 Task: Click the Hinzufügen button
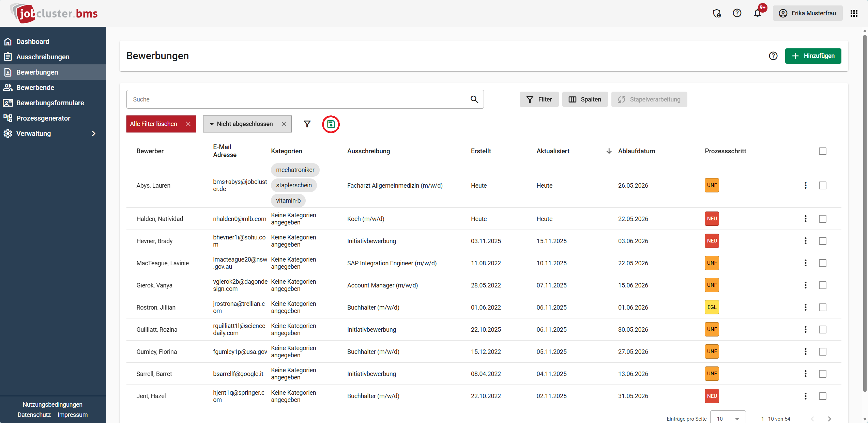coord(813,56)
